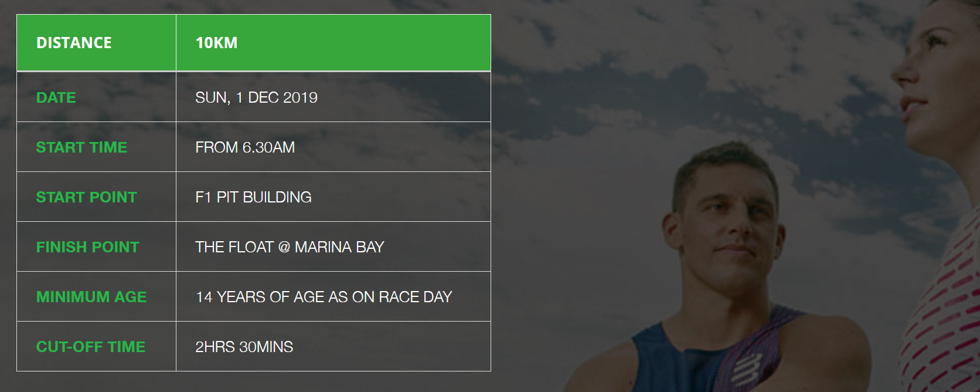Viewport: 980px width, 392px height.
Task: Click the SUN, 1 DEC 2019 text
Action: pyautogui.click(x=256, y=97)
